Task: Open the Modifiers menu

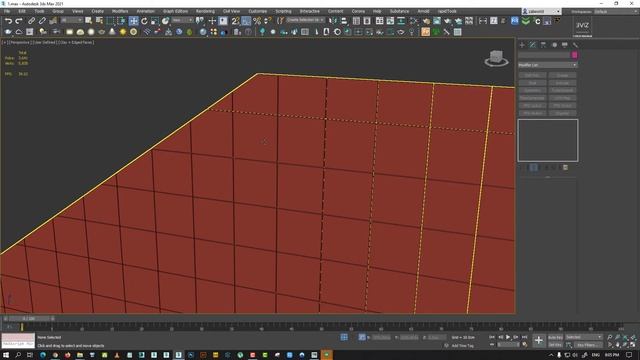Action: tap(120, 11)
